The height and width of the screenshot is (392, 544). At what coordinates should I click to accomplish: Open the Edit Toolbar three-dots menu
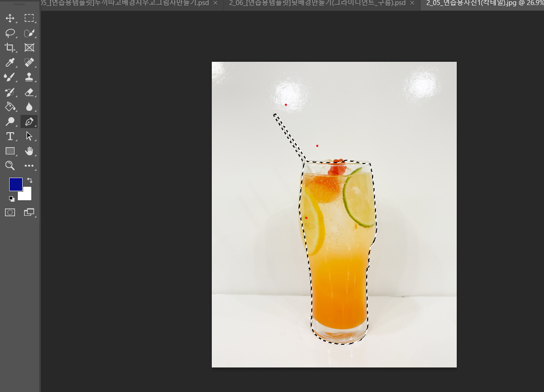click(29, 166)
